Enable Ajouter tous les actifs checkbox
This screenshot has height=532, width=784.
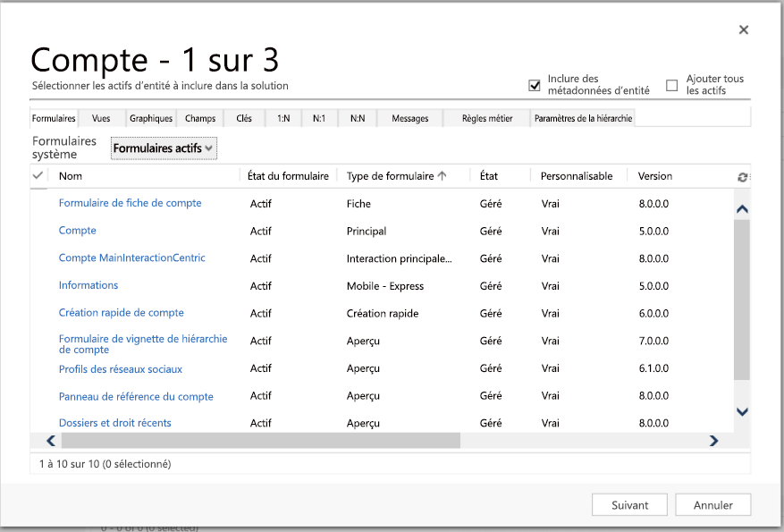672,85
